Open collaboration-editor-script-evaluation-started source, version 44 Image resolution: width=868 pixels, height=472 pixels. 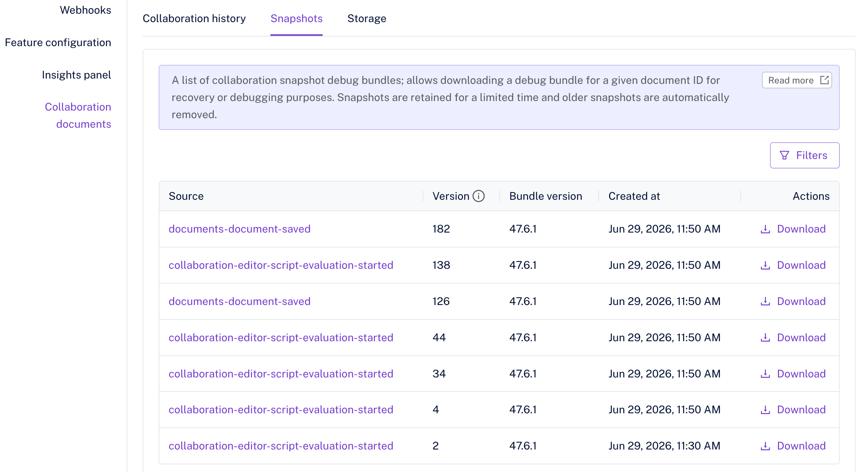tap(281, 337)
